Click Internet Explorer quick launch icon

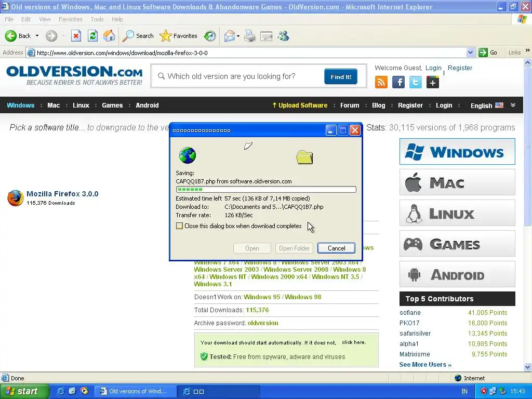pos(60,391)
